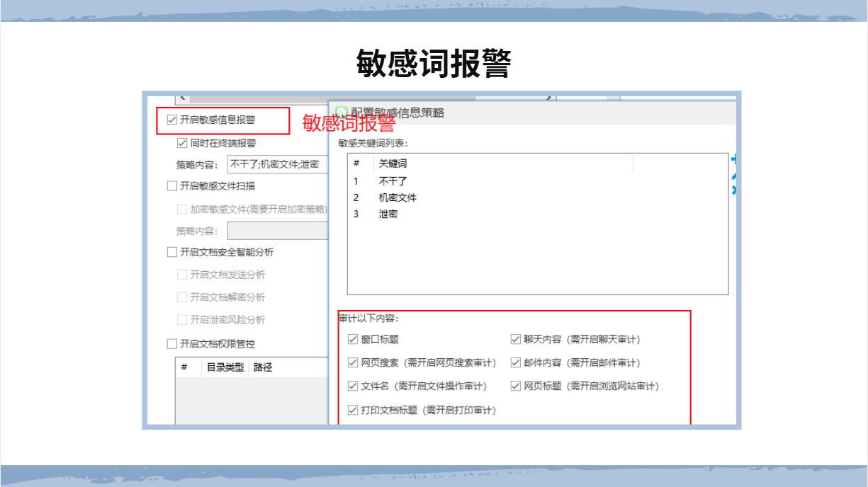
Task: Click the 目录类型 column header
Action: point(225,367)
